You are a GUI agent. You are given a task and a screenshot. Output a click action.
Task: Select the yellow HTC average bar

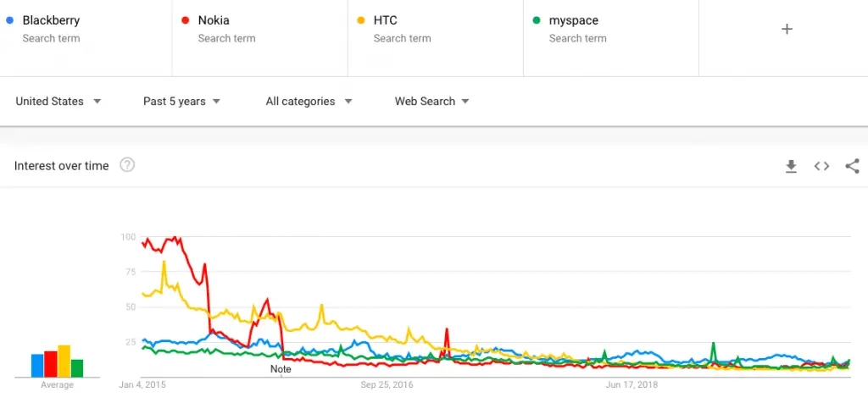tap(64, 361)
